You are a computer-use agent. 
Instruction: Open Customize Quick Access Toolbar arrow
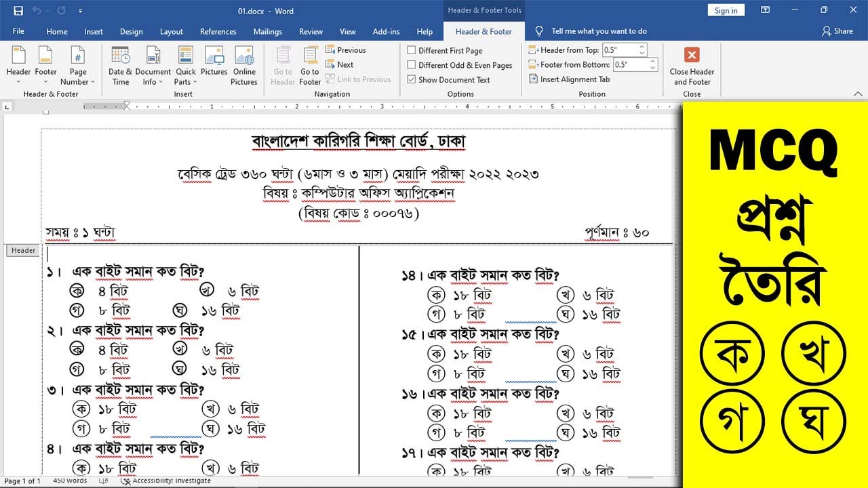coord(81,11)
